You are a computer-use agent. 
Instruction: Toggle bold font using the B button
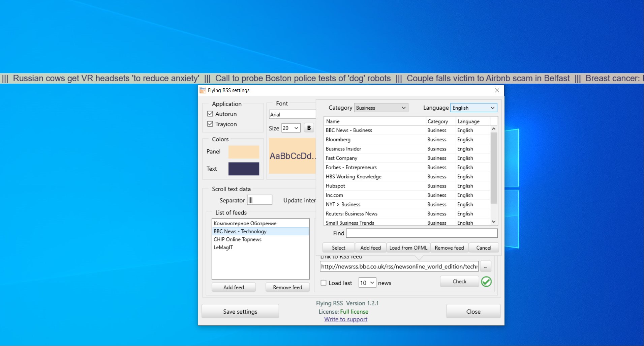[x=308, y=128]
